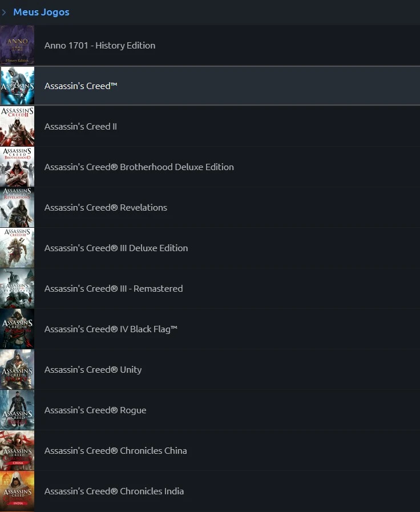The height and width of the screenshot is (512, 420).
Task: Click the Chronicles India cover art
Action: [17, 491]
